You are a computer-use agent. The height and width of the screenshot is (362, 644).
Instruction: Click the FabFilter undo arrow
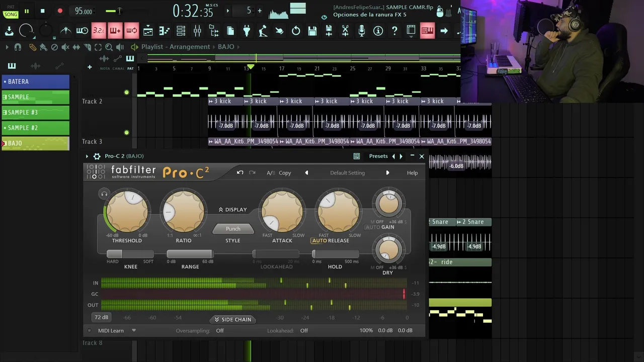tap(240, 172)
